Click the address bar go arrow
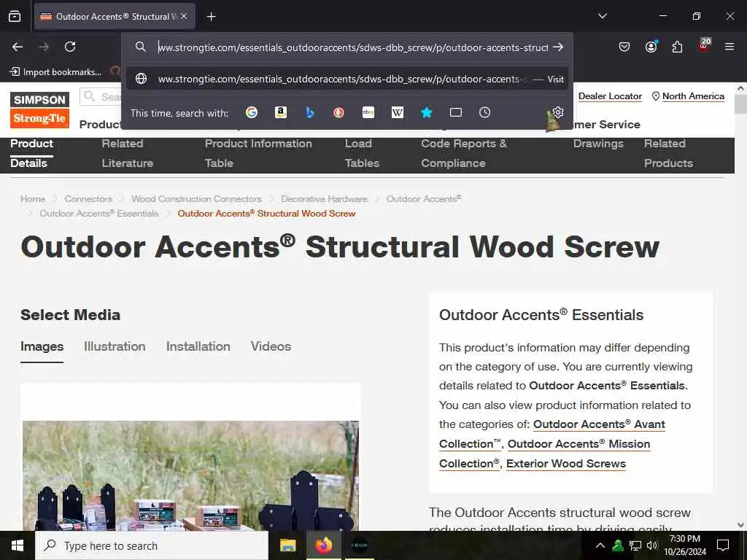This screenshot has width=747, height=560. [558, 47]
